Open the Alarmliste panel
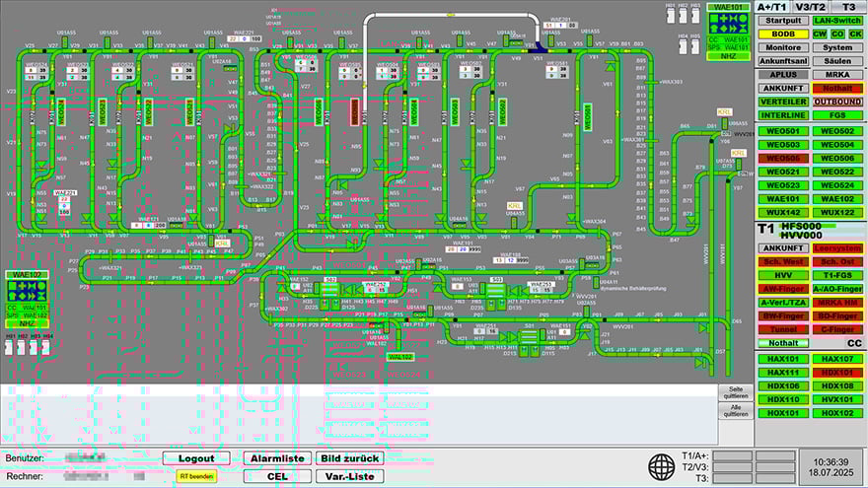 point(277,458)
